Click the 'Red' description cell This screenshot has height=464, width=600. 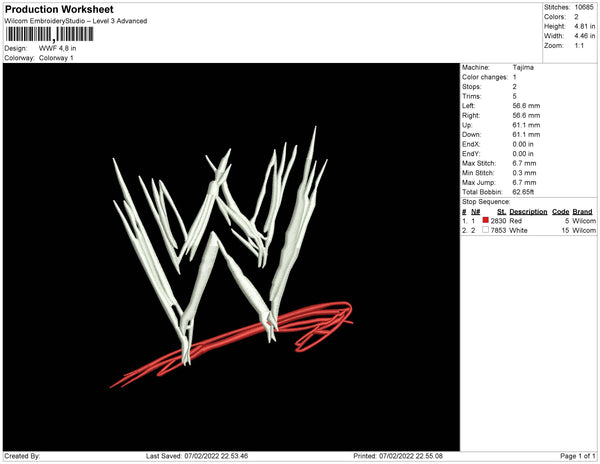tap(515, 221)
